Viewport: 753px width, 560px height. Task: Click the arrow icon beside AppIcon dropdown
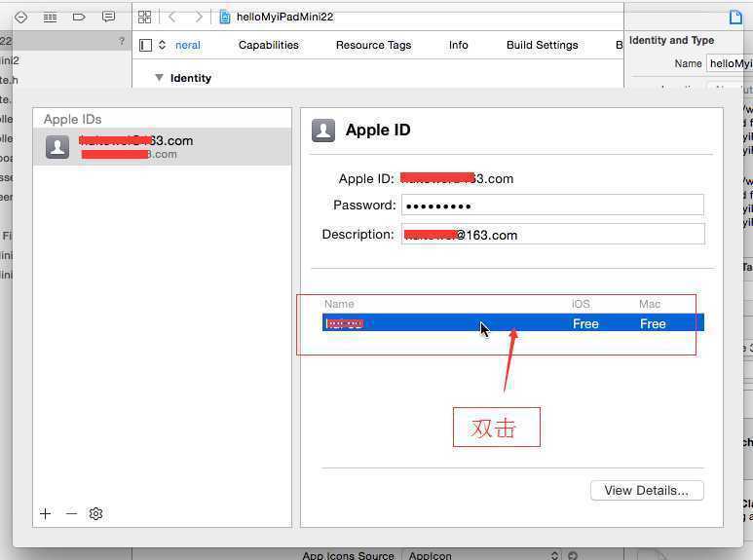coord(573,556)
